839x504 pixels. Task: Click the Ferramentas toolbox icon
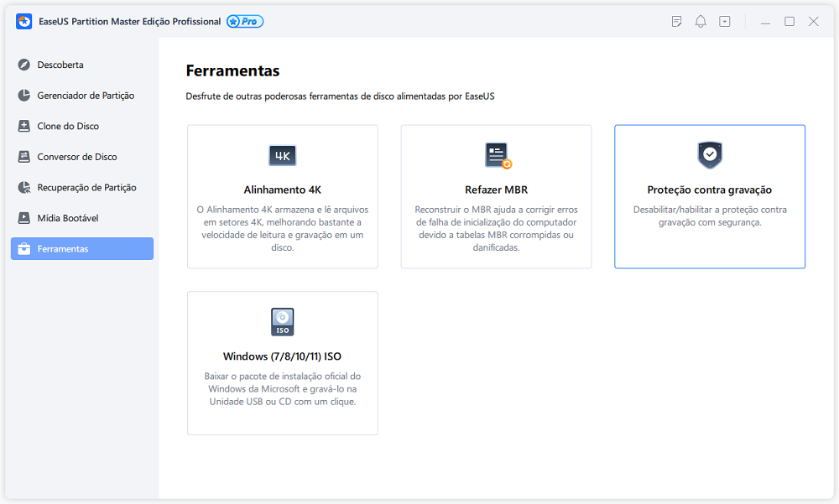(23, 249)
